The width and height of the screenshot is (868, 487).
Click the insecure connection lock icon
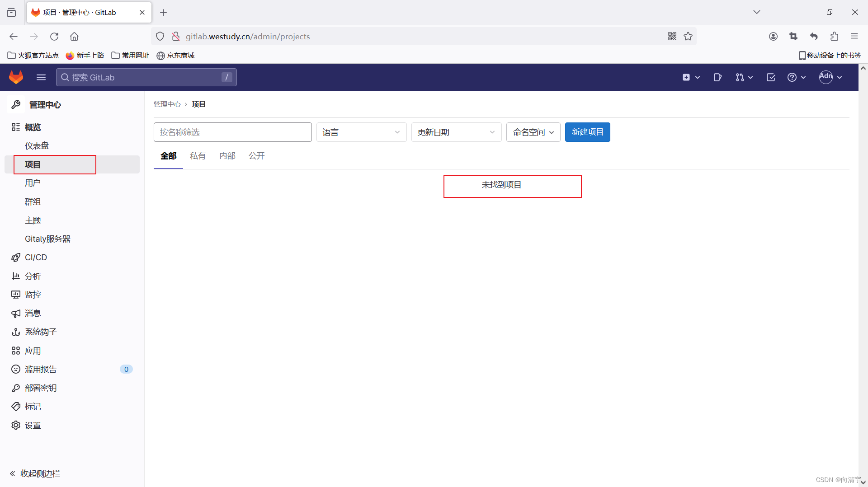click(176, 37)
